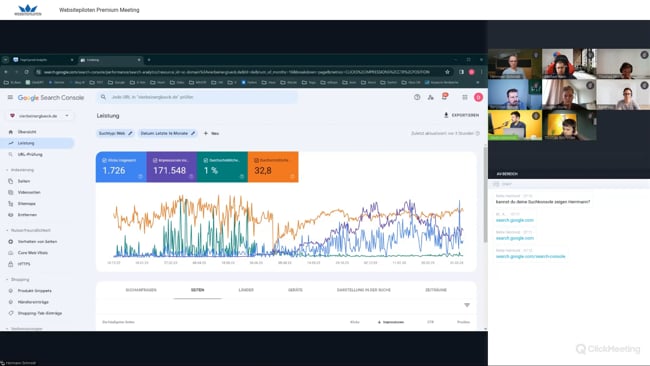This screenshot has width=650, height=366.
Task: Open the property selector dropdown
Action: pos(40,116)
